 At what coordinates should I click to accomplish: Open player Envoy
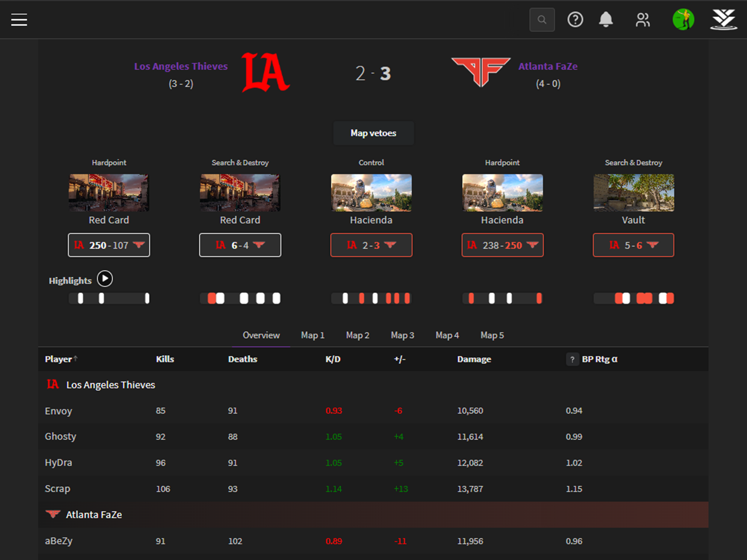pyautogui.click(x=58, y=411)
